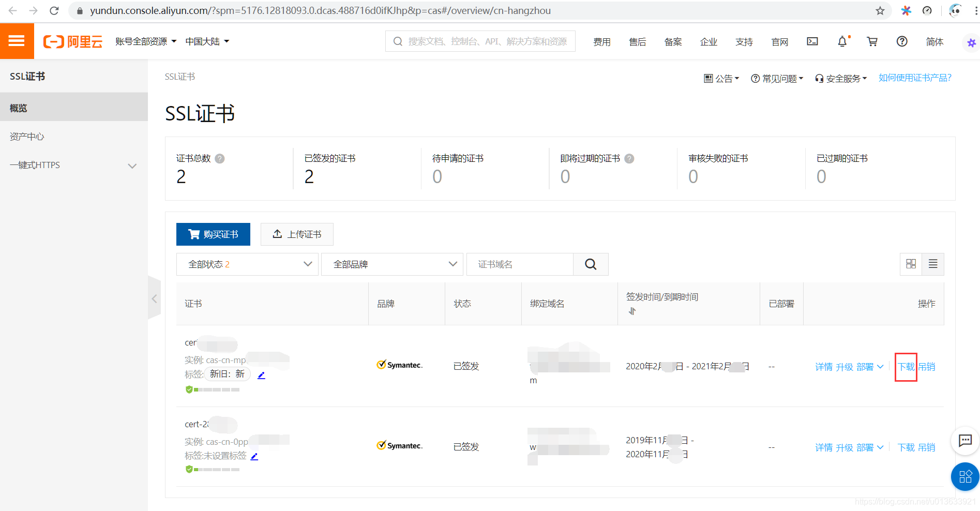Viewport: 980px width, 511px height.
Task: Click the purple star assistant icon
Action: (971, 43)
